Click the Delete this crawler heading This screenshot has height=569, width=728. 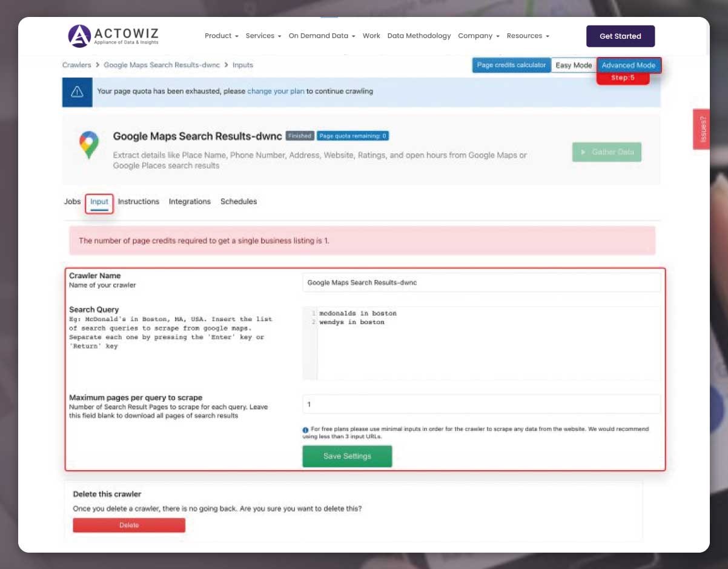(x=107, y=494)
